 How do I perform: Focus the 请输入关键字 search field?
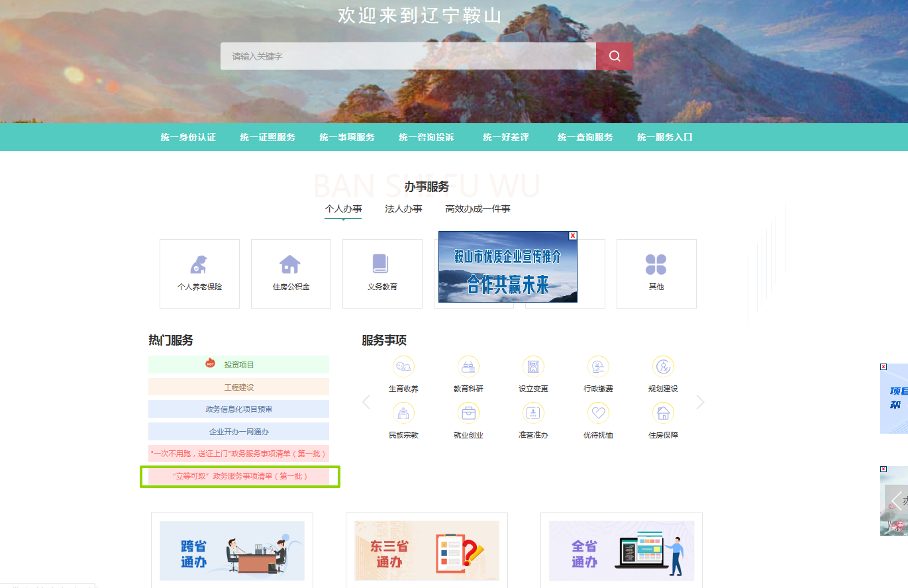point(407,56)
